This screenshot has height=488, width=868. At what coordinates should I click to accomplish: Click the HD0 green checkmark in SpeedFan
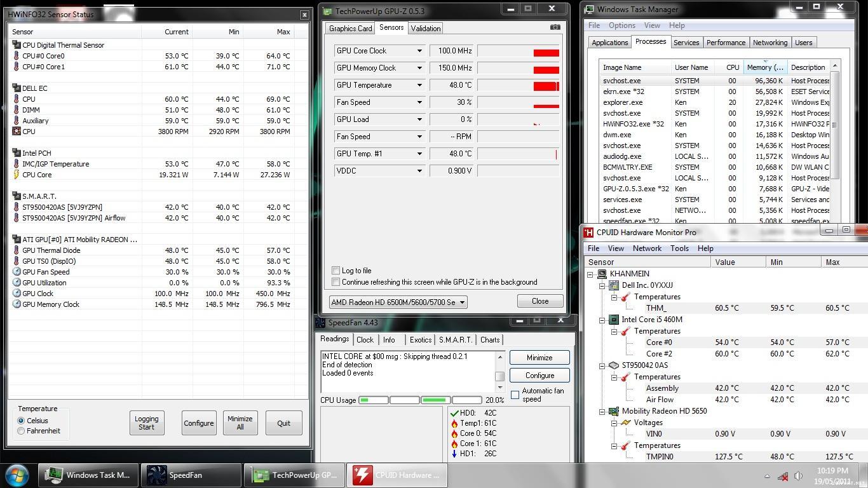(x=454, y=413)
